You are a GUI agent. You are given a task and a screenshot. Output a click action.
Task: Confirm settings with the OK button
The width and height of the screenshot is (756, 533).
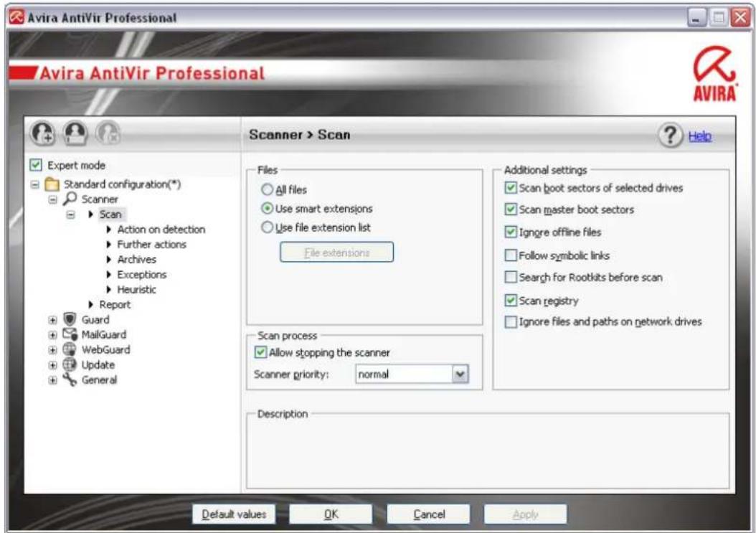coord(331,514)
